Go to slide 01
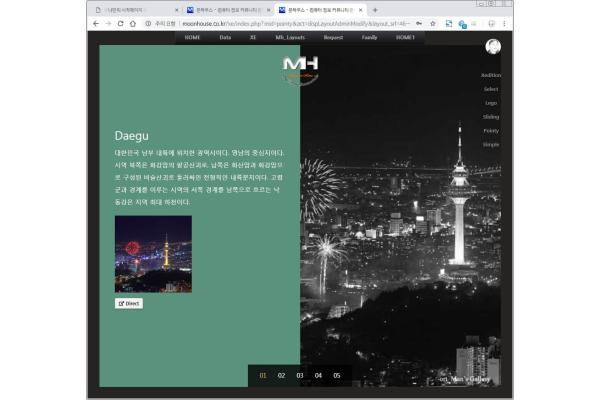This screenshot has width=600, height=400. (x=263, y=376)
